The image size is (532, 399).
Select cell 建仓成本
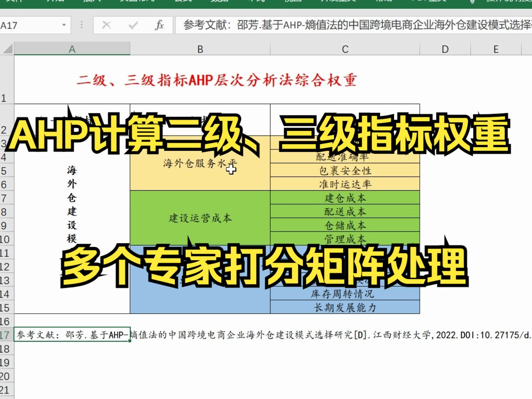click(x=345, y=198)
